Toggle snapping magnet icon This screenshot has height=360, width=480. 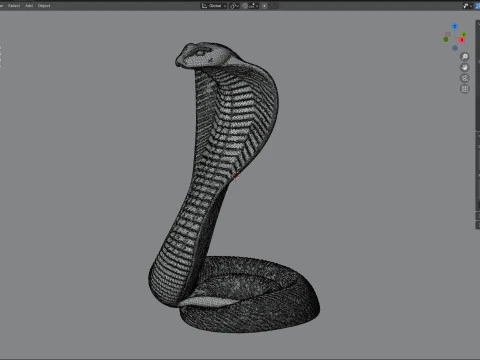click(x=245, y=6)
